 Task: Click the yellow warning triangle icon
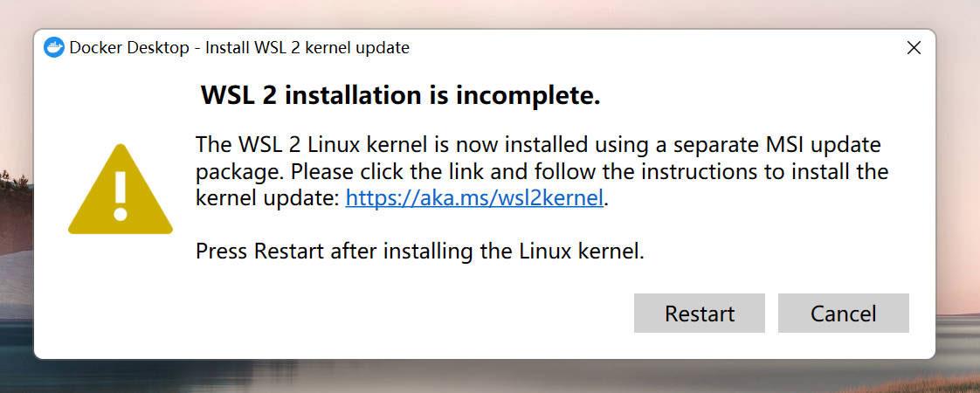click(x=120, y=192)
